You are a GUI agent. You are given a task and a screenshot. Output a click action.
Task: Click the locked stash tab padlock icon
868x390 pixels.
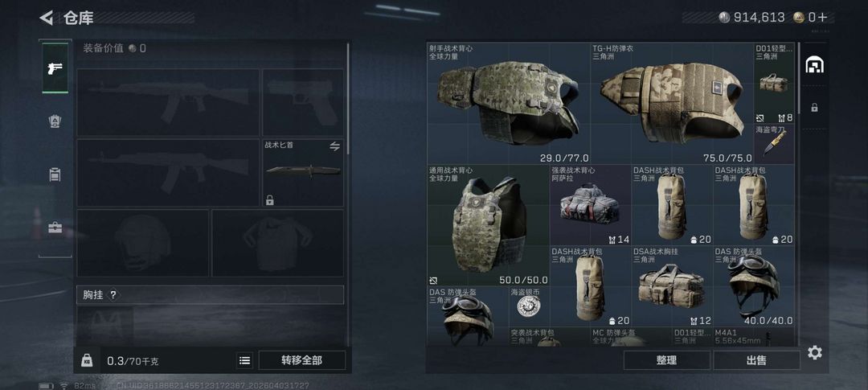point(814,108)
